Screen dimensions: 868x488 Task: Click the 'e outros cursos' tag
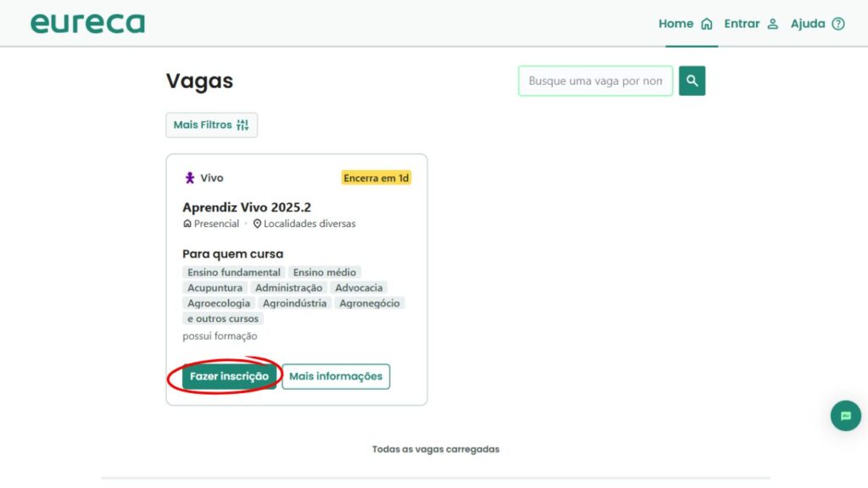pos(224,319)
